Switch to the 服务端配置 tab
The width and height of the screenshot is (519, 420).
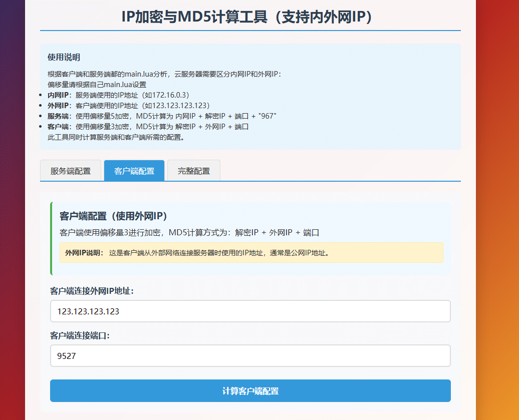71,171
